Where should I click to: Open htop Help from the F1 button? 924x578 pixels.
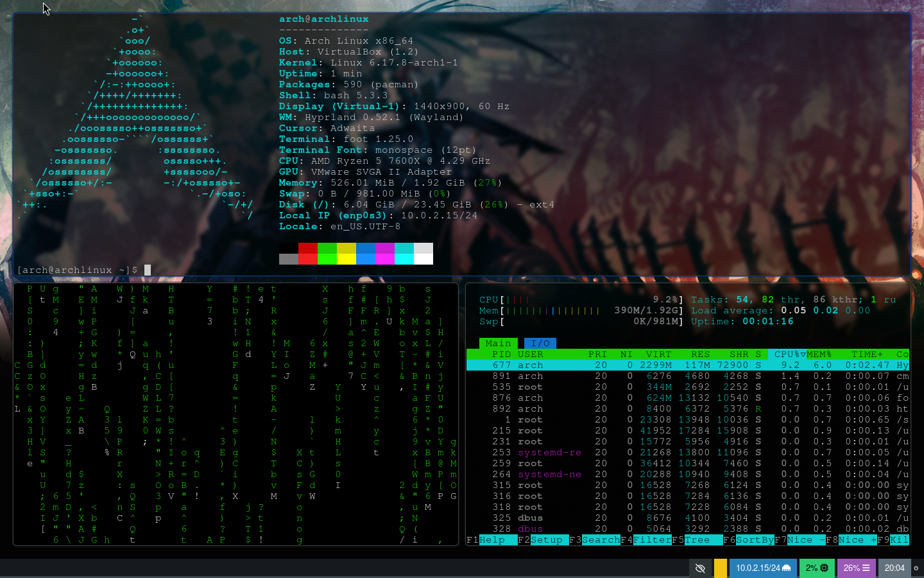click(492, 540)
